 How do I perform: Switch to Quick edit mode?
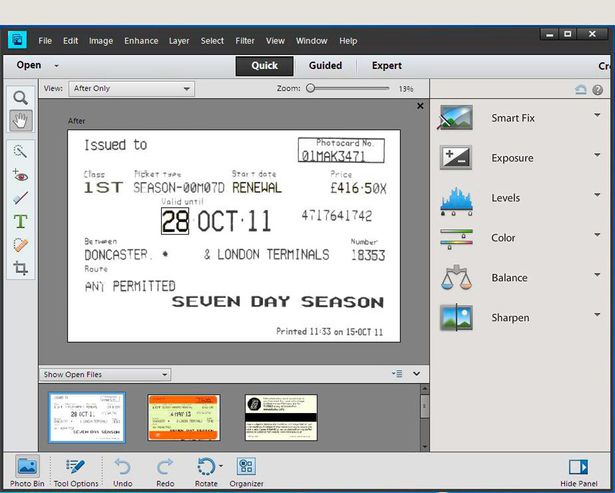(264, 66)
